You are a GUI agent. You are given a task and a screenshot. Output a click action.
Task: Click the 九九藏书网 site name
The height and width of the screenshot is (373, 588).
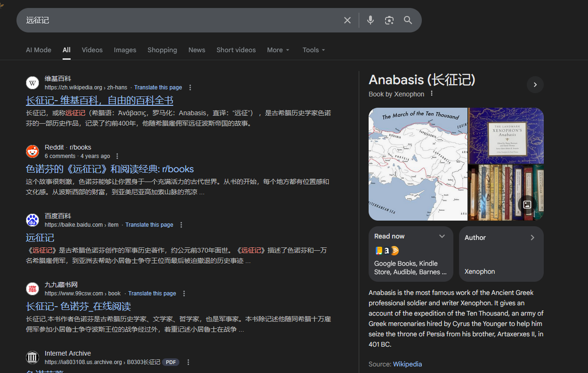(61, 285)
